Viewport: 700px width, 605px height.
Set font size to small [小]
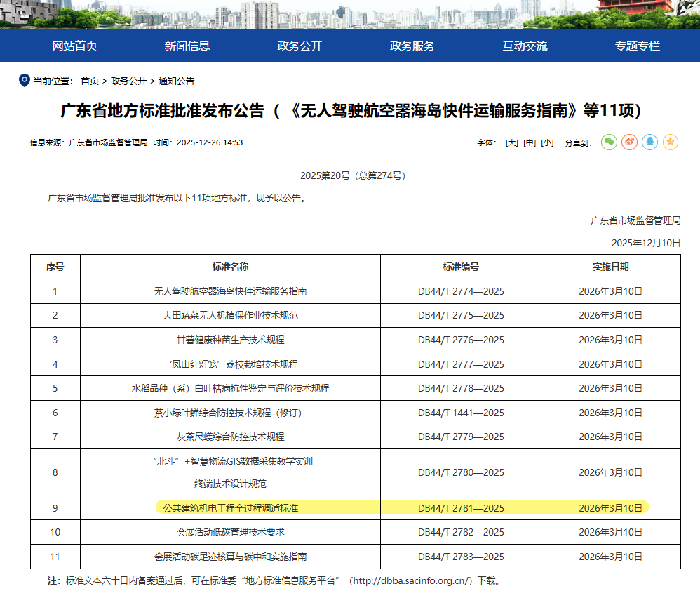pyautogui.click(x=547, y=142)
